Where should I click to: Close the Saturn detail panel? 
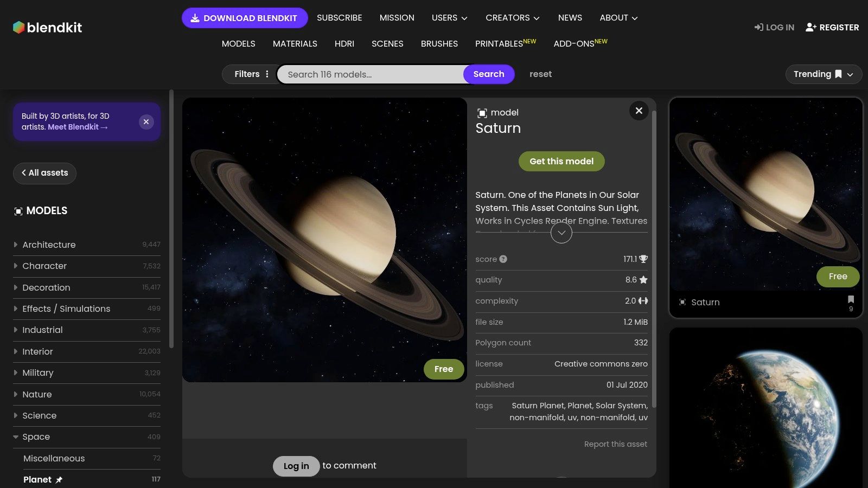(639, 111)
